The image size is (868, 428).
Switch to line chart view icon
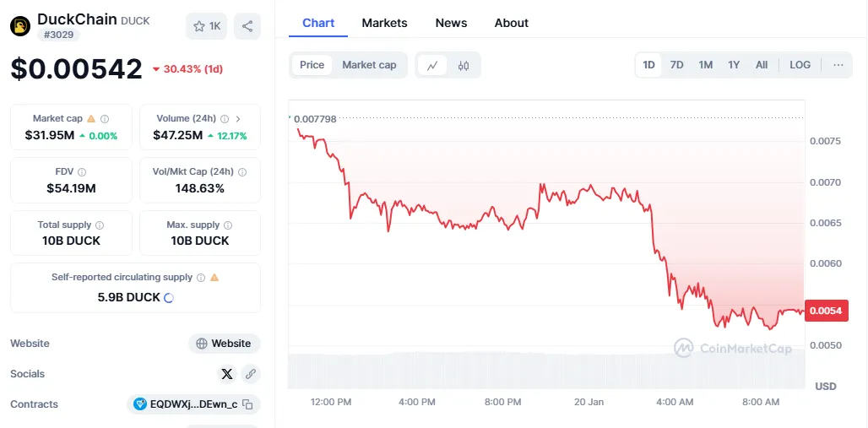coord(432,65)
